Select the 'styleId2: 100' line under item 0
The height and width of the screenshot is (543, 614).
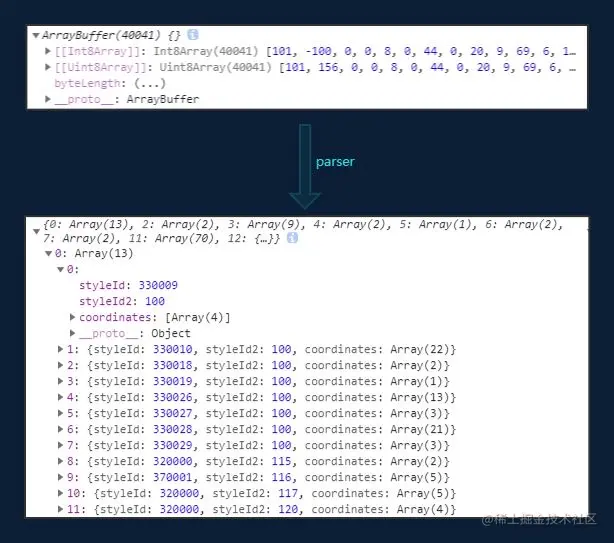[122, 301]
